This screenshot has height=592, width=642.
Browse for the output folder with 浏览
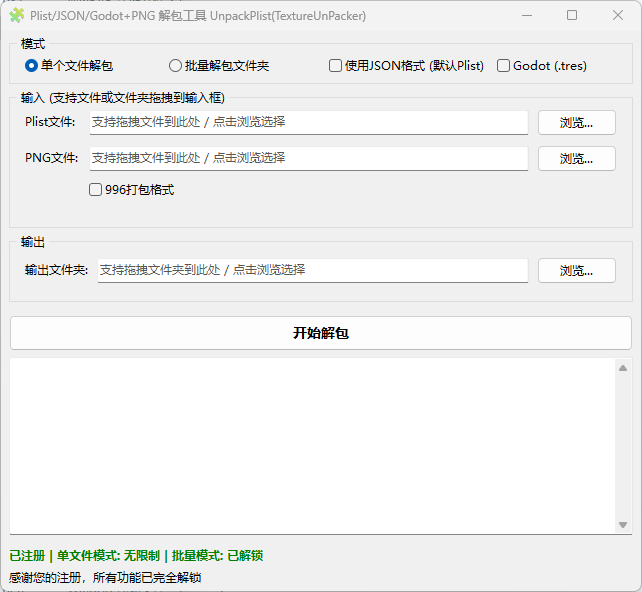(576, 270)
